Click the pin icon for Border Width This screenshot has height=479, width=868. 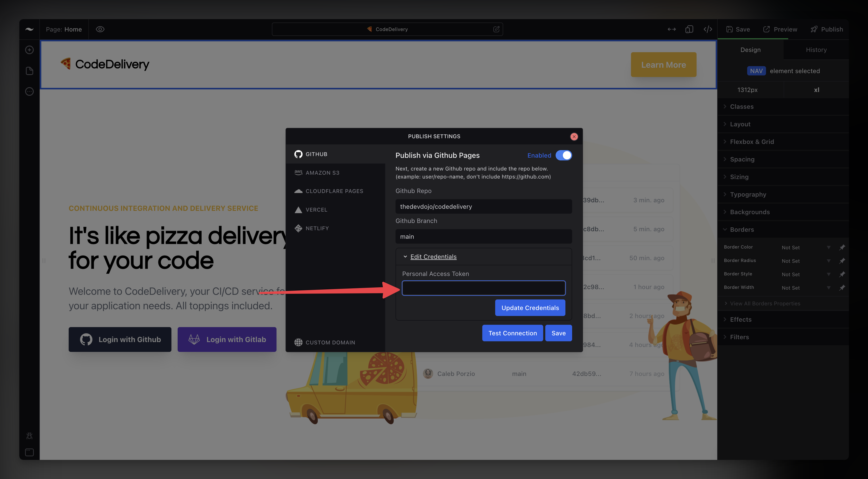(x=842, y=288)
